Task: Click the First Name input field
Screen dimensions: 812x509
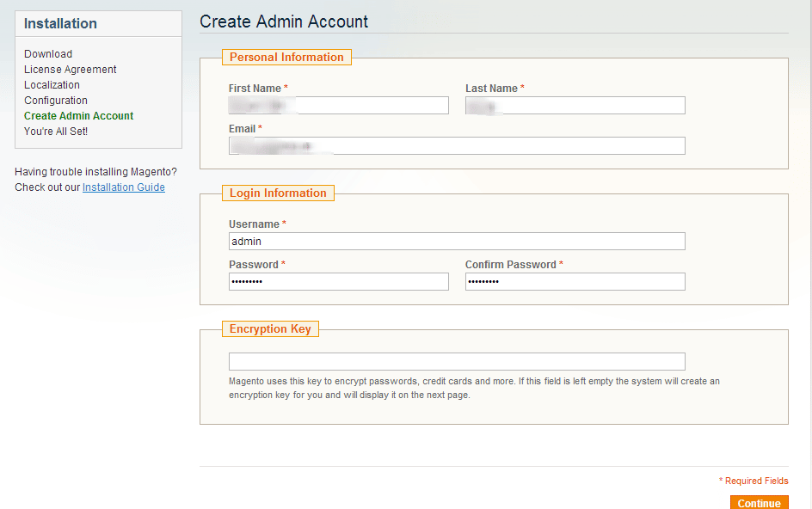Action: (338, 105)
